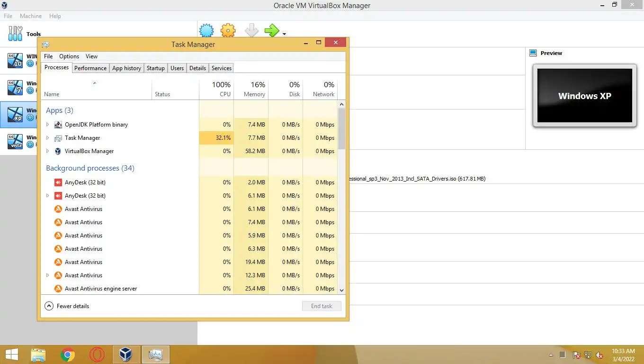This screenshot has width=644, height=364.
Task: Click the network tray icon
Action: point(588,355)
